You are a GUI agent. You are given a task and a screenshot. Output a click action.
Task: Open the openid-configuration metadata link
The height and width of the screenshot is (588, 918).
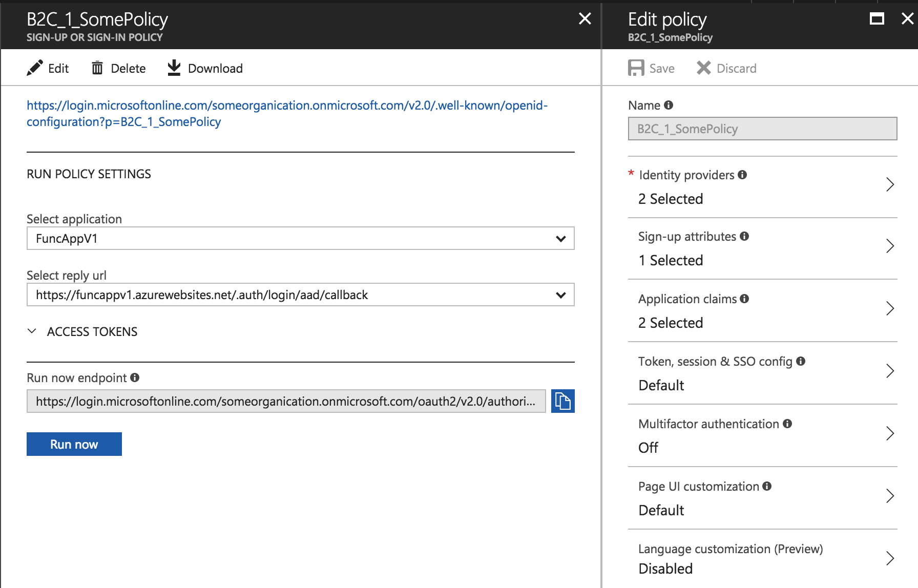click(x=287, y=113)
